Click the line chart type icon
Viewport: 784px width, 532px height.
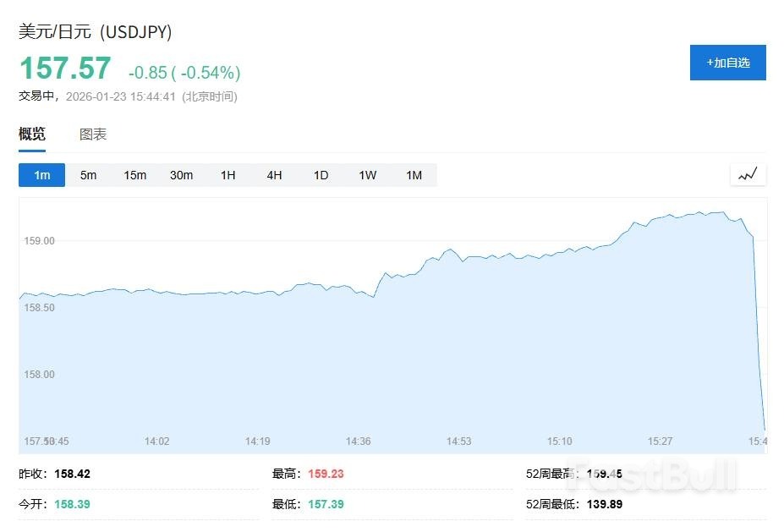pyautogui.click(x=748, y=175)
